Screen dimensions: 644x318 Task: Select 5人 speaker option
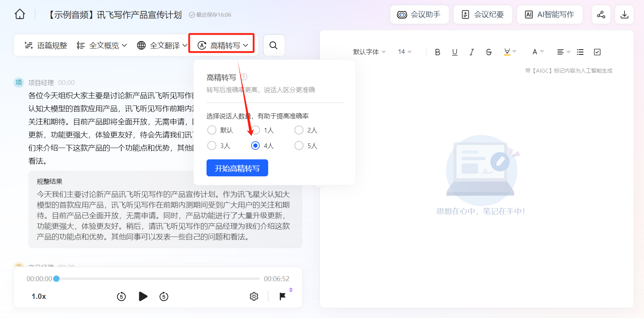(x=306, y=146)
